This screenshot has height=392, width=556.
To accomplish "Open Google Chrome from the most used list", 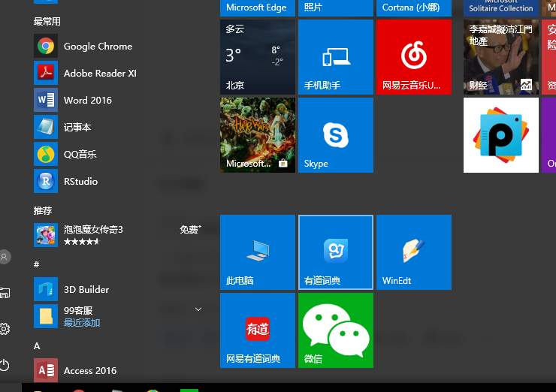I will tap(119, 46).
